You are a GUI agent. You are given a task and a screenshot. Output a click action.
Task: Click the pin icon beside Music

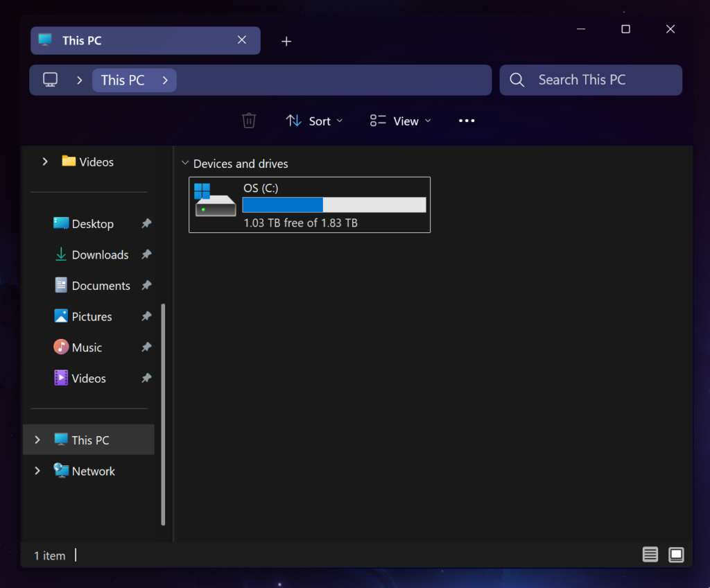click(x=146, y=347)
